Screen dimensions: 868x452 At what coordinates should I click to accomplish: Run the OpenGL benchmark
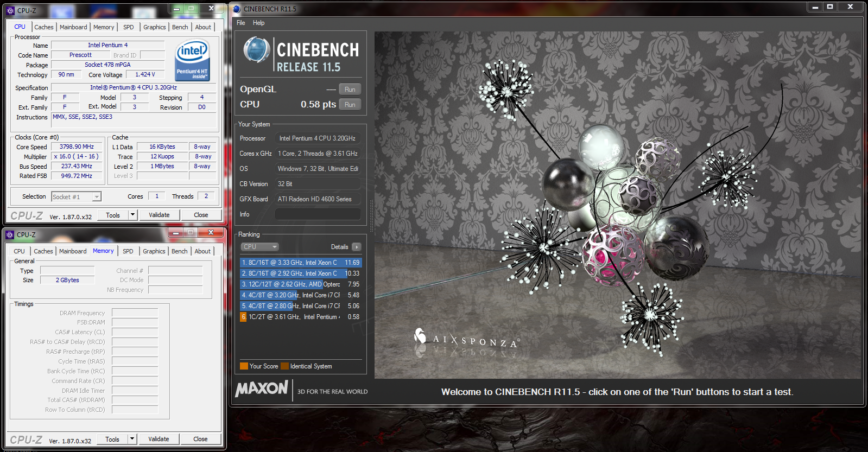pyautogui.click(x=350, y=90)
